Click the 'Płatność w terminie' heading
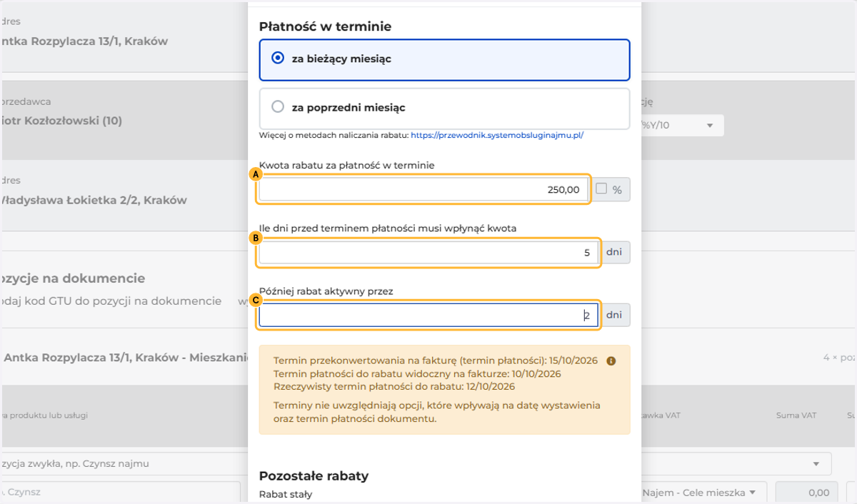The height and width of the screenshot is (504, 857). [x=325, y=27]
